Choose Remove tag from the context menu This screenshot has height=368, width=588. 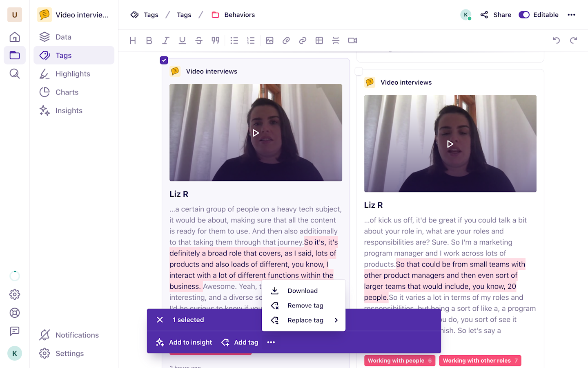303,305
